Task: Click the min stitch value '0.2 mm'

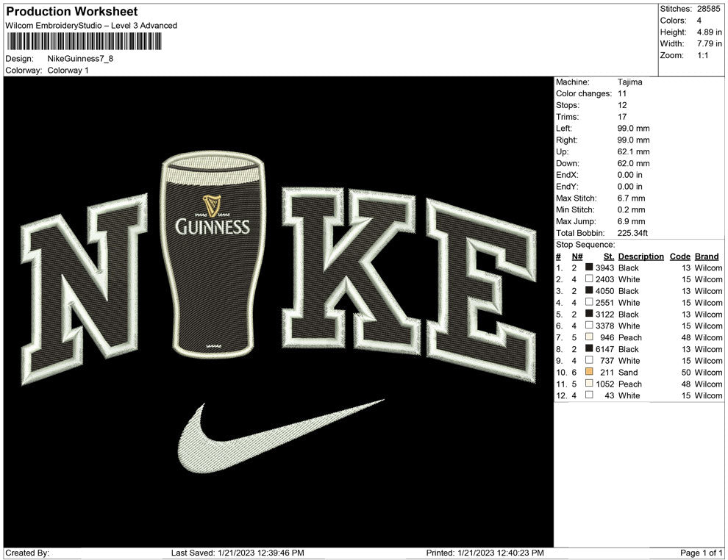Action: 632,209
